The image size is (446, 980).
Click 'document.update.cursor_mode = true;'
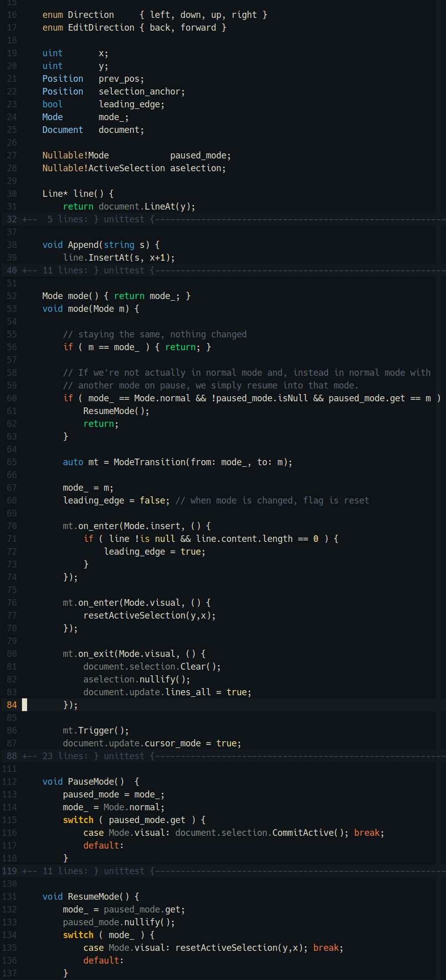[x=152, y=743]
